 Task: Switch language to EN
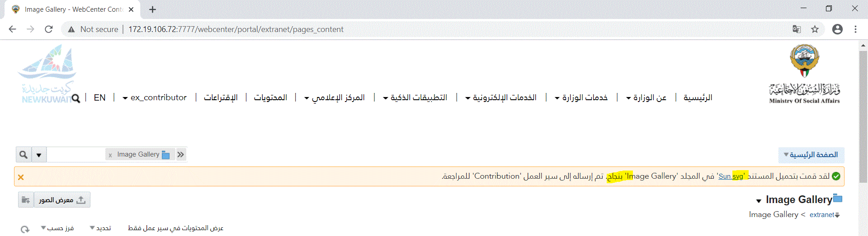pyautogui.click(x=99, y=97)
